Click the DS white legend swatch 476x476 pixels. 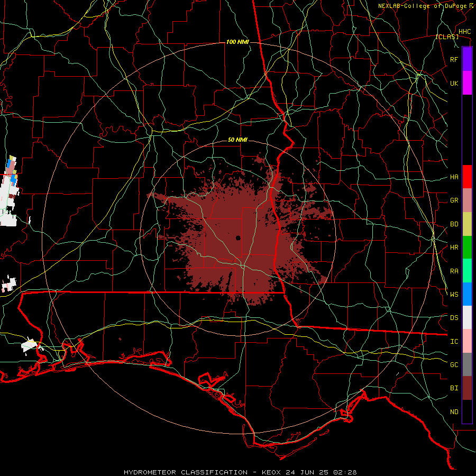coord(467,317)
